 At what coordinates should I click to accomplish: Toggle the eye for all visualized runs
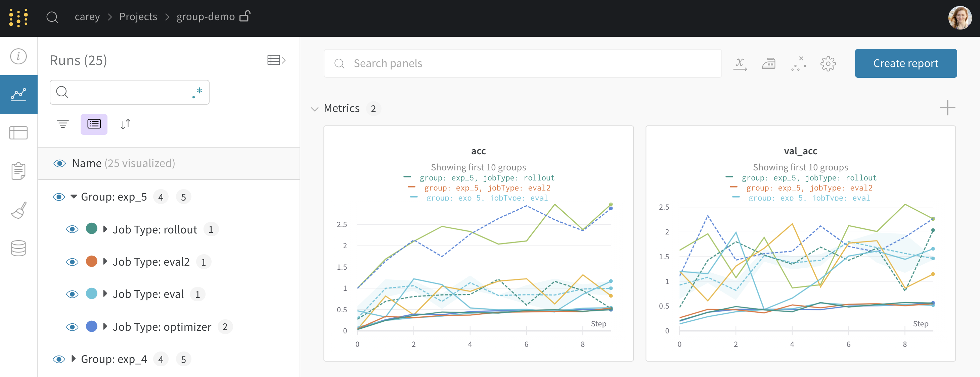click(60, 163)
